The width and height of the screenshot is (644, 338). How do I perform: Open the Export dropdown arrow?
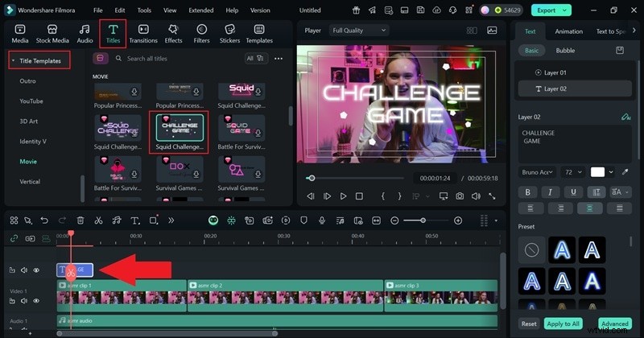pyautogui.click(x=565, y=10)
